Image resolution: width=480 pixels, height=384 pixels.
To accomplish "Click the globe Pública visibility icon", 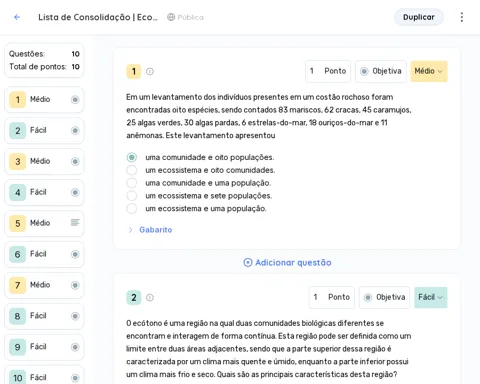I will 171,17.
